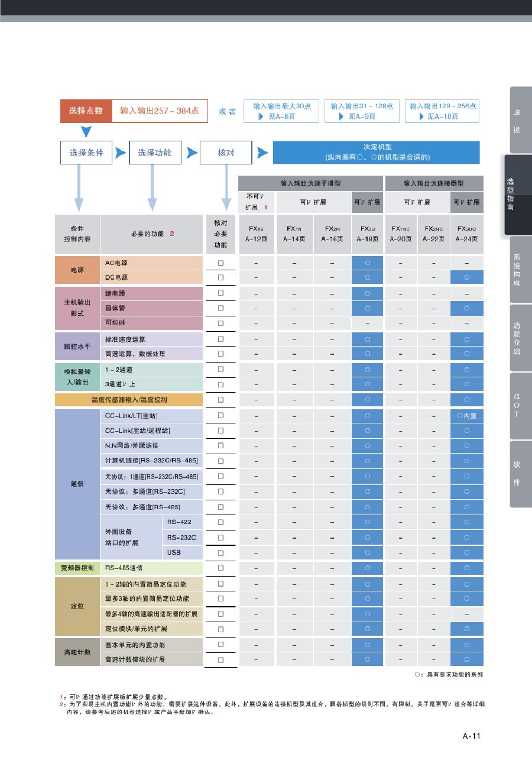Click the FX3U A-18页 column header

pos(367,234)
